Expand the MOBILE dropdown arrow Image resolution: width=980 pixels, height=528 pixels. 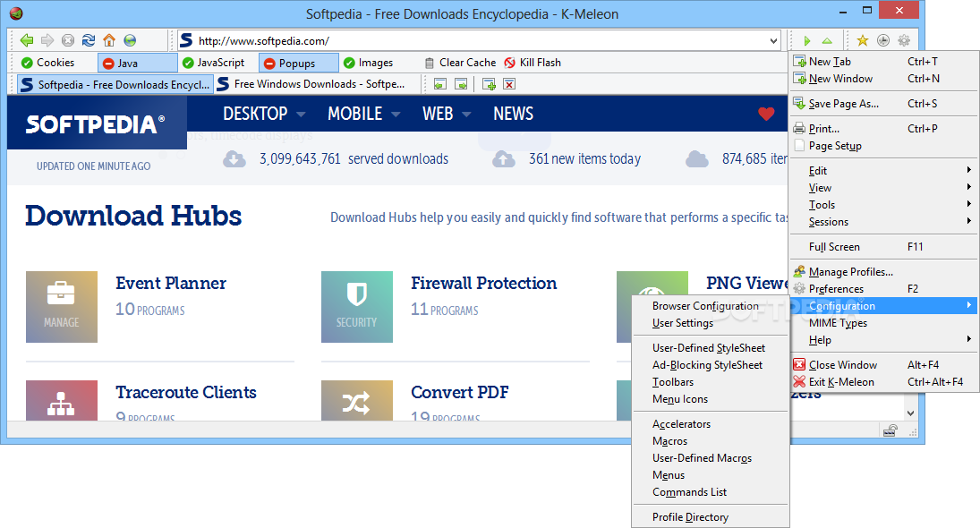click(396, 115)
